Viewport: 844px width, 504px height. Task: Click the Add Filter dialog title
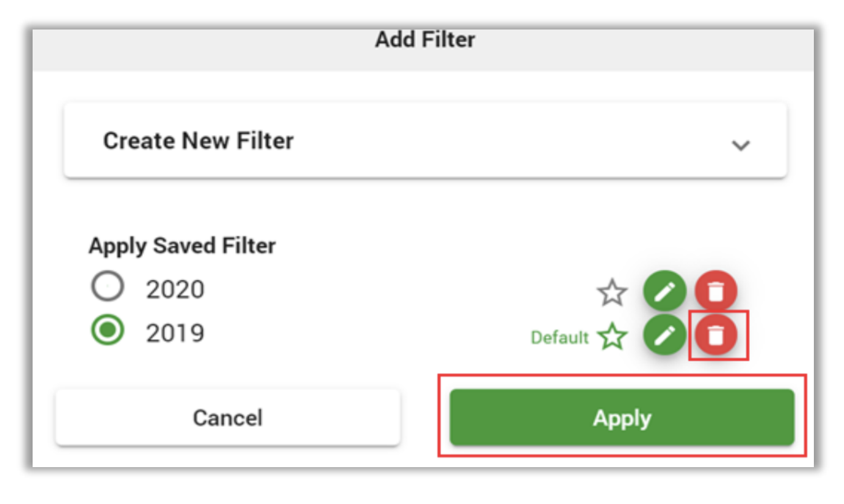(425, 40)
